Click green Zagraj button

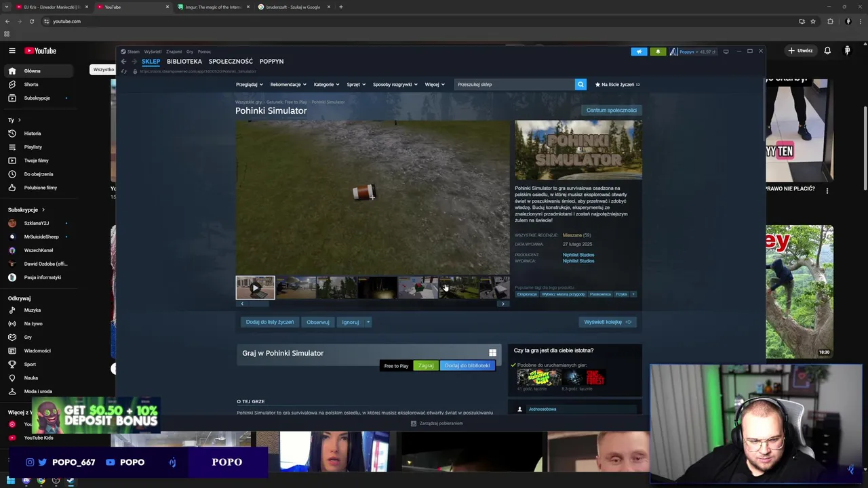426,366
